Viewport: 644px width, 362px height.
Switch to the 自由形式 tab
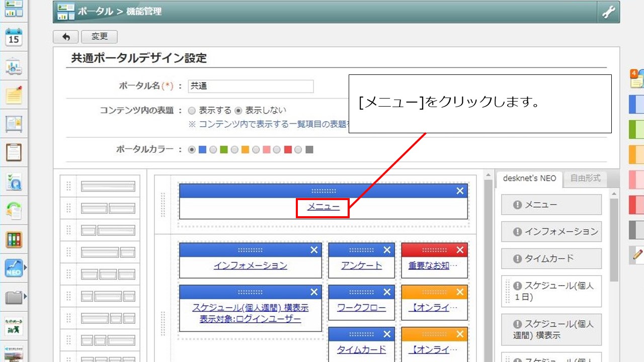click(585, 178)
